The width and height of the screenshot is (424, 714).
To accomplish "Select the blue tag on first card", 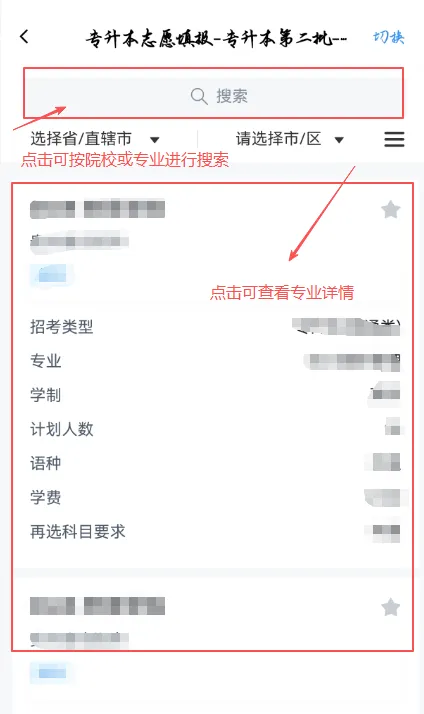I will tap(51, 275).
